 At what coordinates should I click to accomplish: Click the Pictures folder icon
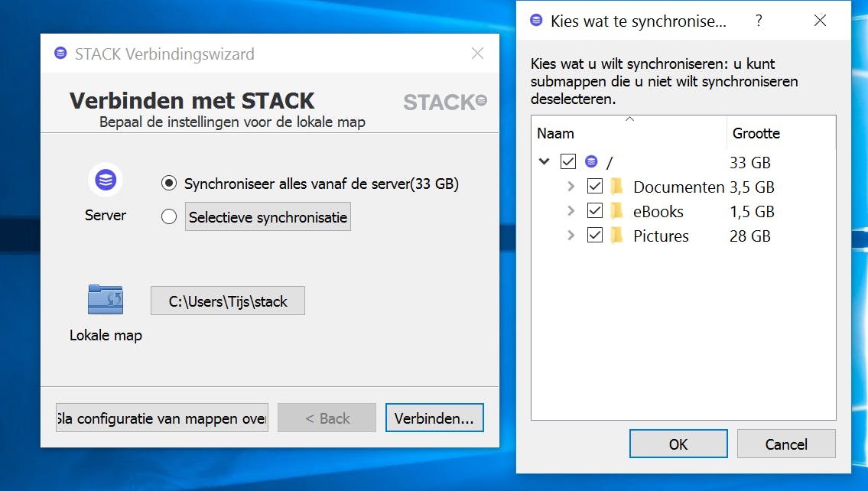pos(617,236)
